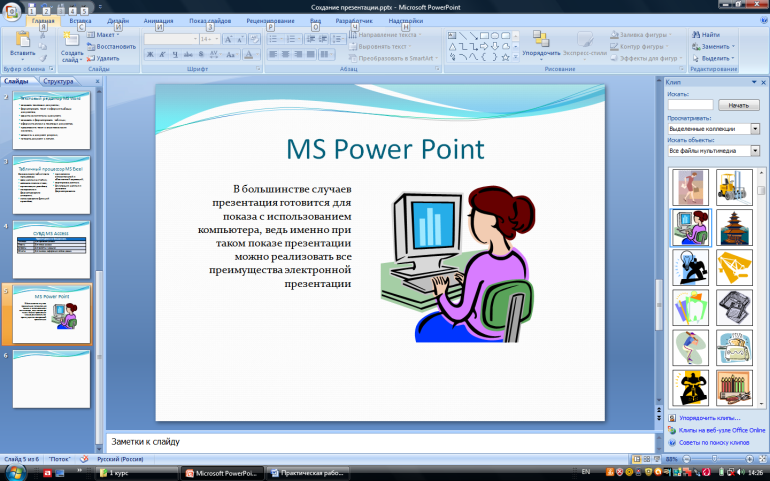
Task: Click 'Советы по поиску клипов' link
Action: pos(714,442)
